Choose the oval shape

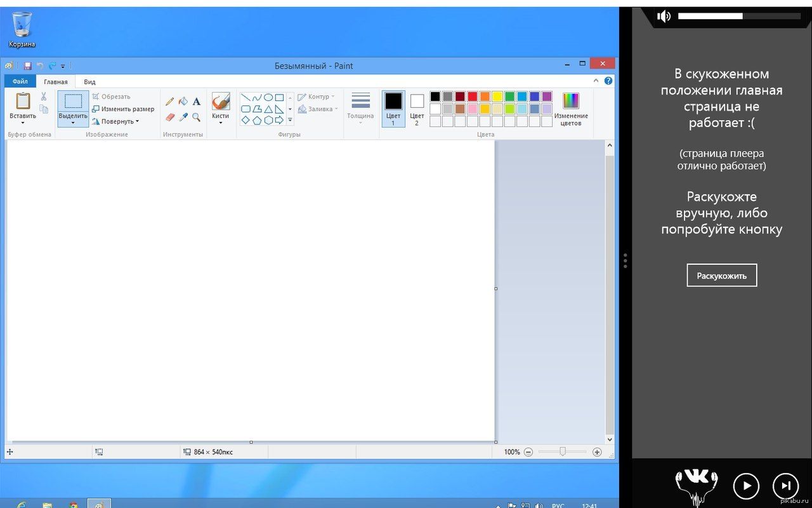[x=268, y=97]
